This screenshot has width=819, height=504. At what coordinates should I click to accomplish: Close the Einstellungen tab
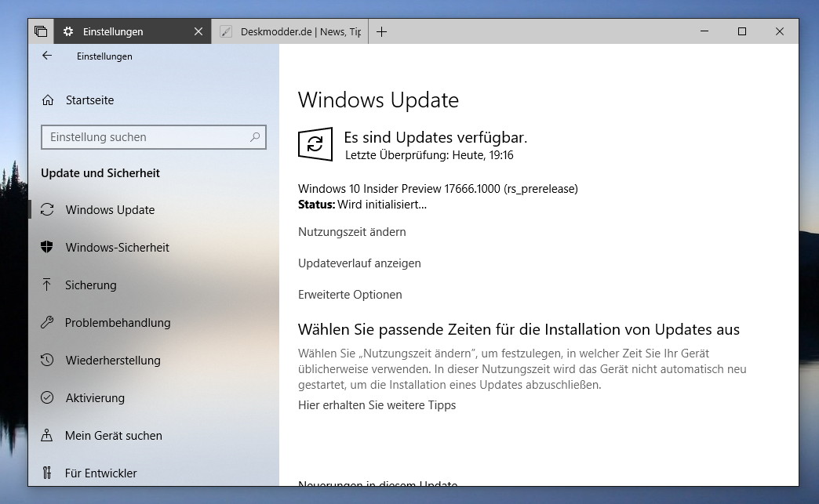click(198, 32)
